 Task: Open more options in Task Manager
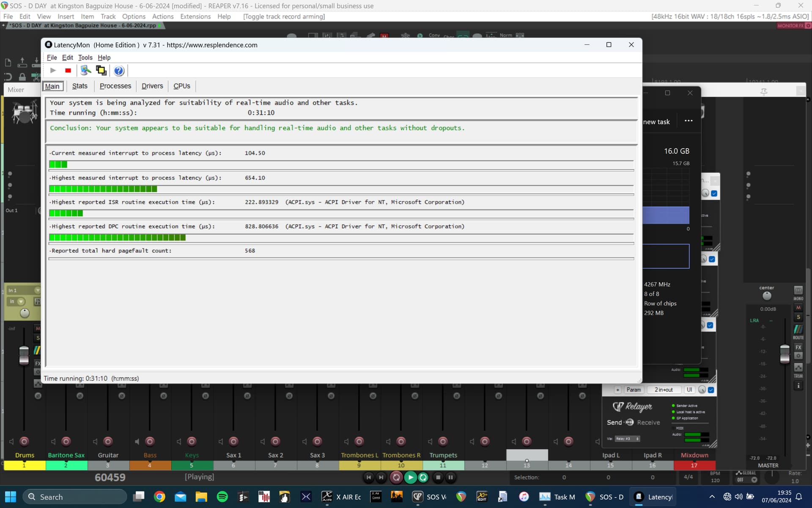(x=689, y=121)
